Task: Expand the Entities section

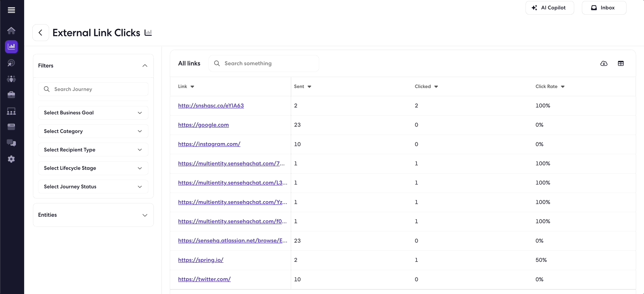Action: point(93,215)
